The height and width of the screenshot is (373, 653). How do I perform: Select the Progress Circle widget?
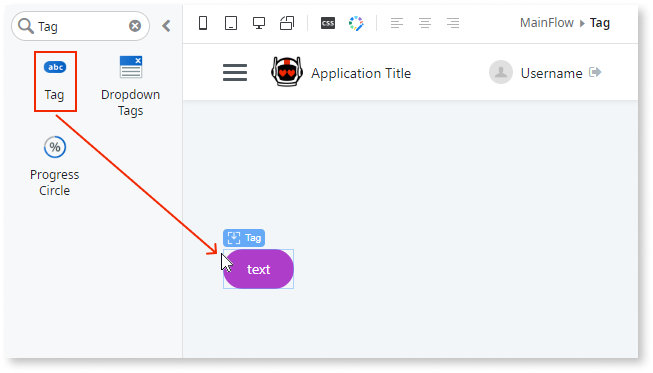click(x=55, y=166)
